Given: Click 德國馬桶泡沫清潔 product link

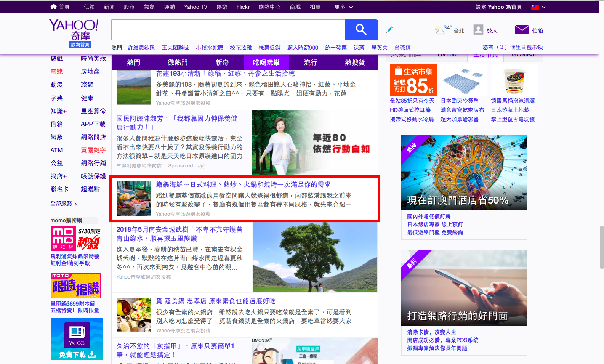Looking at the screenshot, I should point(513,101).
